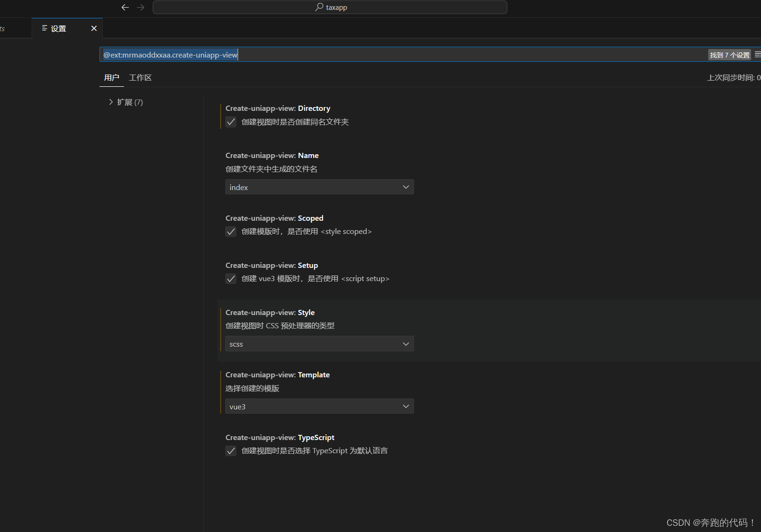Screen dimensions: 761x532
Task: Click the 选择创建的模版 description text
Action: tap(252, 388)
